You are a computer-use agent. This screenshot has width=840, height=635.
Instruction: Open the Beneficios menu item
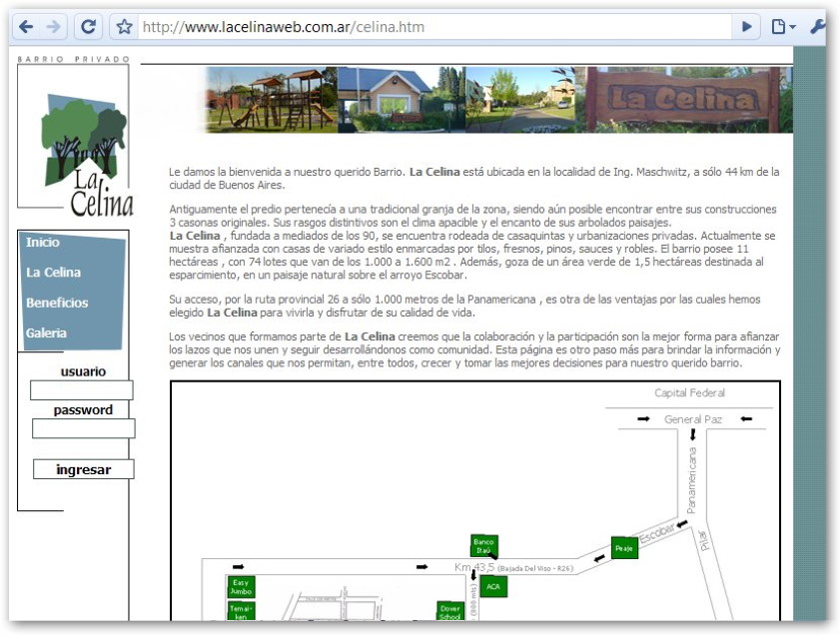tap(57, 304)
